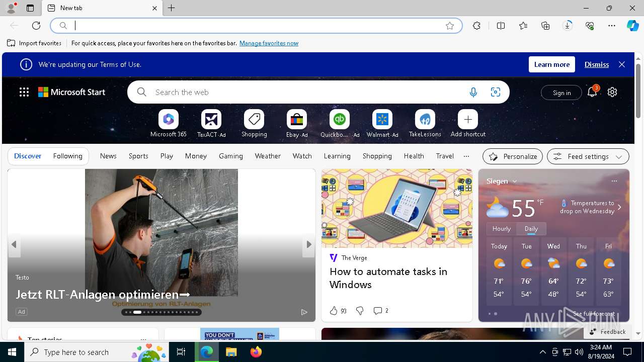This screenshot has height=362, width=644.
Task: Show hidden system tray icons
Action: pyautogui.click(x=542, y=352)
